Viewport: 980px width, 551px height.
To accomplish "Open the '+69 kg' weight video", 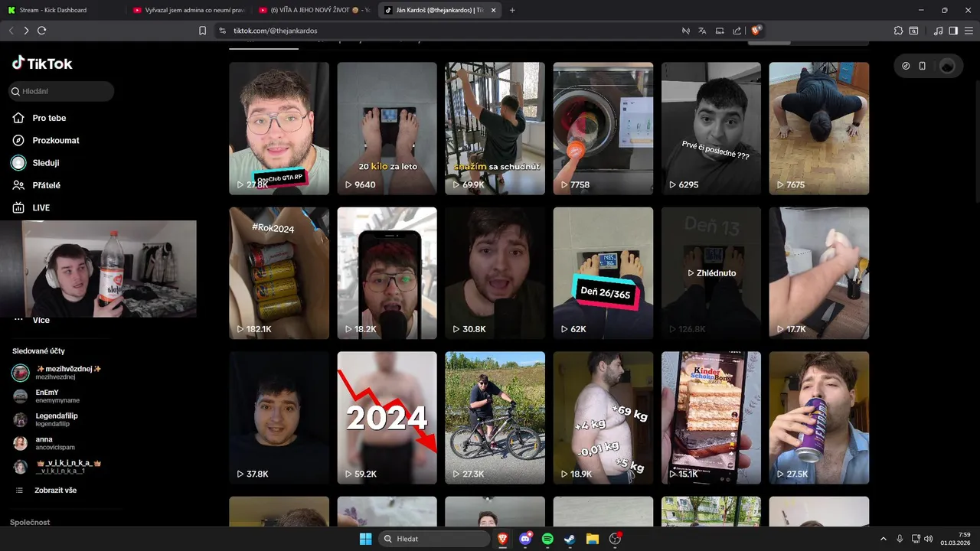I will pyautogui.click(x=603, y=418).
